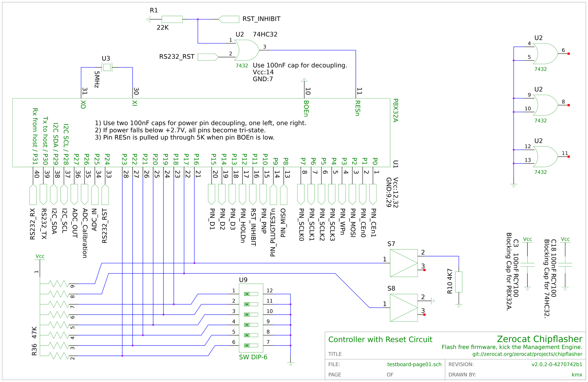Click the R36 network resistor at pin 9
Screen dimensions: 588x382
click(x=58, y=283)
